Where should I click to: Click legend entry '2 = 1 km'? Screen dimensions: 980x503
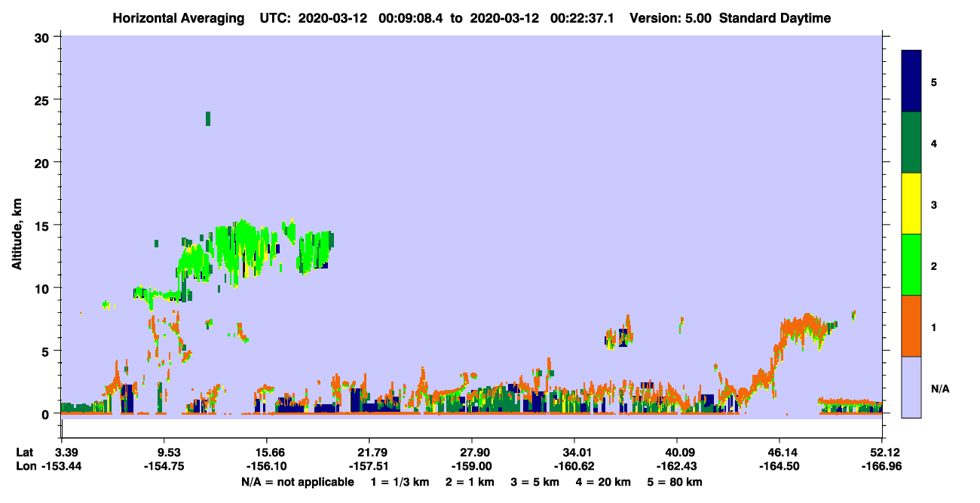tap(471, 482)
